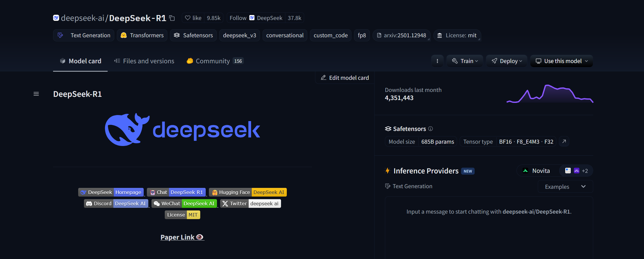Expand the arxiv:2501.12948 tag

[x=402, y=35]
